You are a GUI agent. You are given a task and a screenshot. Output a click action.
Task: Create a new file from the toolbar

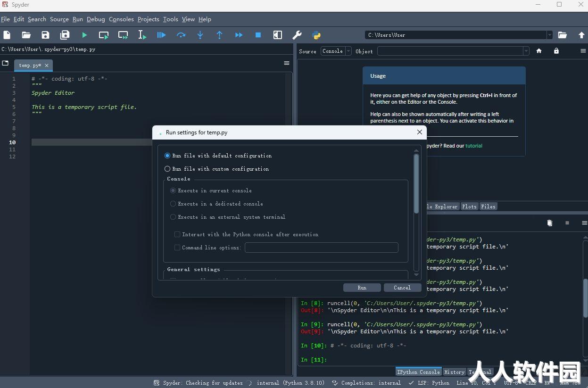(7, 35)
